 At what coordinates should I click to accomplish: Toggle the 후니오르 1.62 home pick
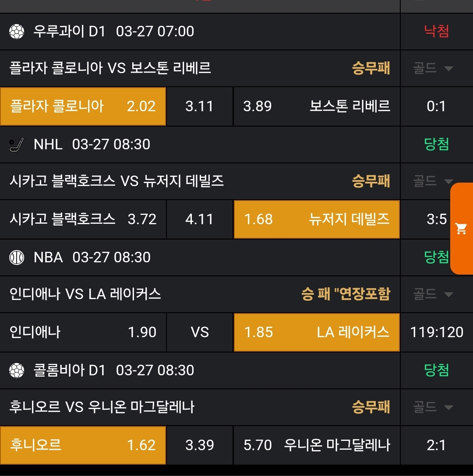[83, 445]
